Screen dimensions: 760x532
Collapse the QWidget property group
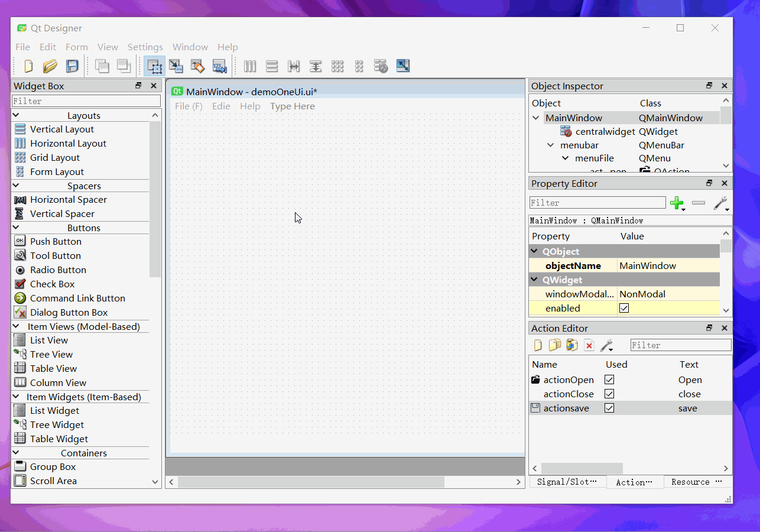point(535,280)
